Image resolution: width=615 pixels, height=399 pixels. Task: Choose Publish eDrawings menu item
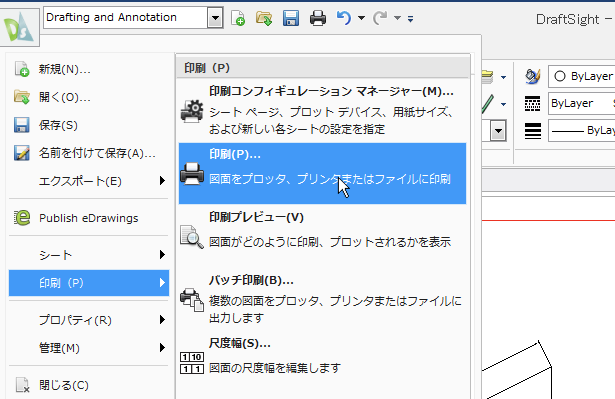[89, 218]
